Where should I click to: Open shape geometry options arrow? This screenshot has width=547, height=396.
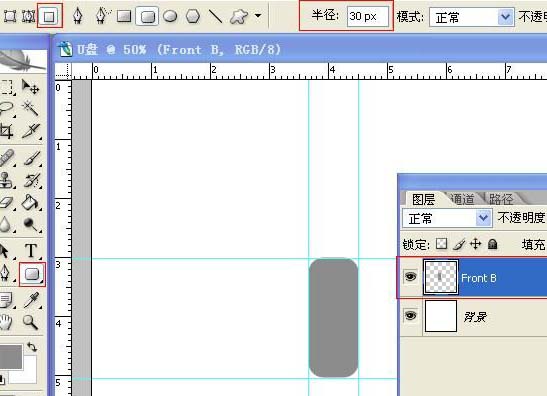click(x=258, y=15)
